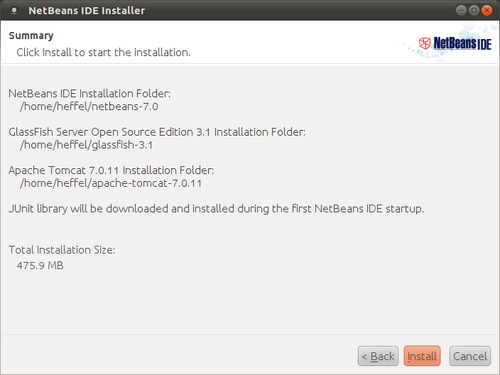The width and height of the screenshot is (500, 375).
Task: Click the NetBeans IDE logo wordmark
Action: 462,44
